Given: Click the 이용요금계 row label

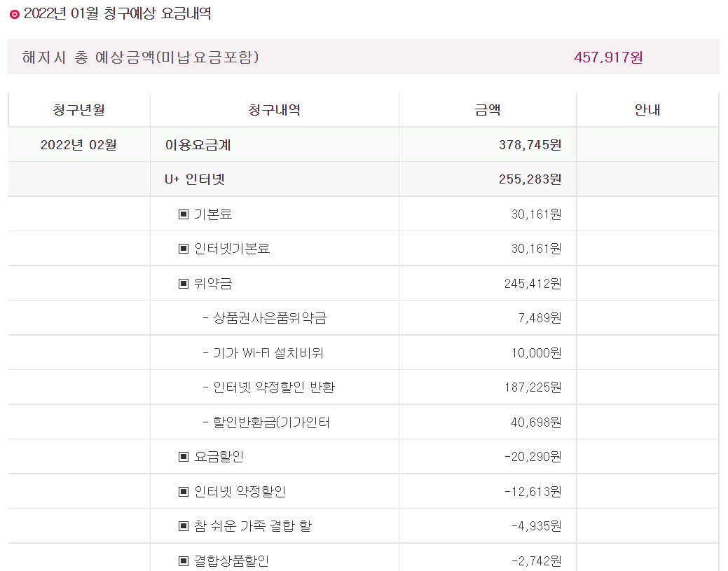Looking at the screenshot, I should (198, 145).
